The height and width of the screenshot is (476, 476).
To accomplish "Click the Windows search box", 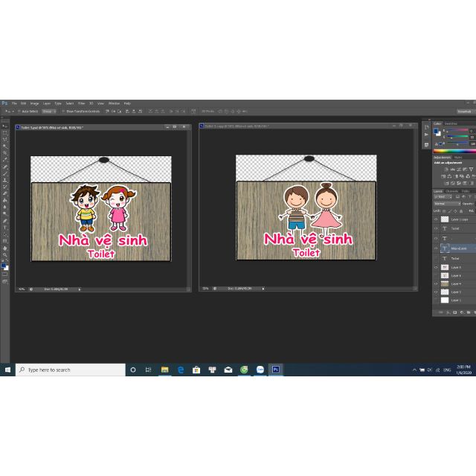I will pos(71,369).
